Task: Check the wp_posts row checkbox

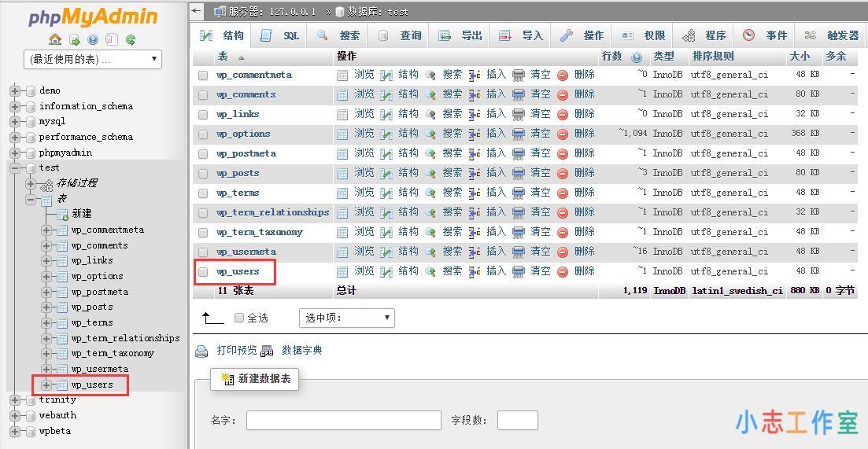Action: 203,174
